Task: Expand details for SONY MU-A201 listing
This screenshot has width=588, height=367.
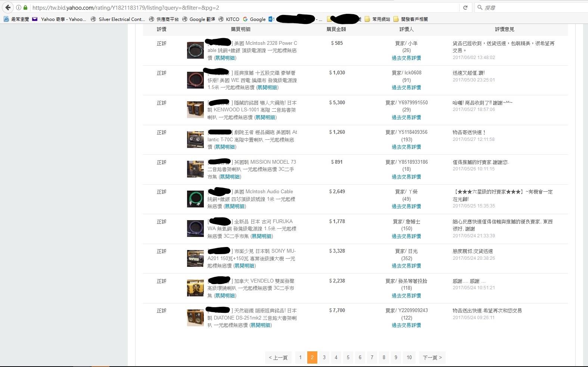Action: [245, 266]
